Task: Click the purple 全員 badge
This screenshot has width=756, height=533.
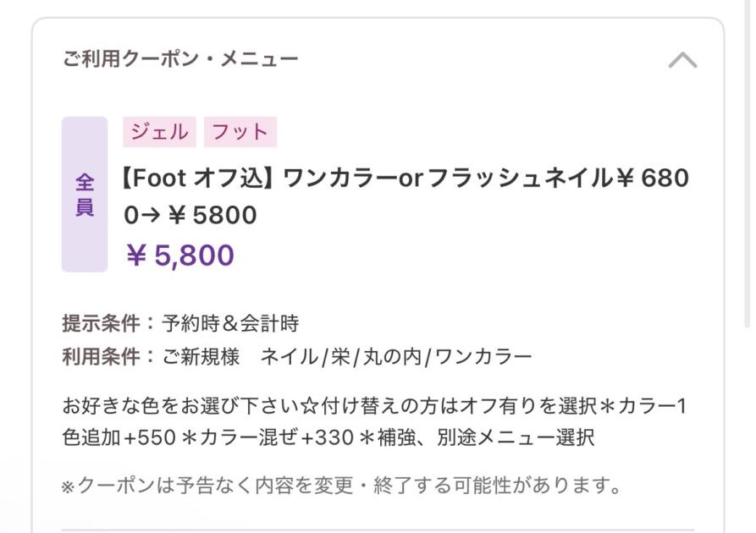Action: [85, 195]
